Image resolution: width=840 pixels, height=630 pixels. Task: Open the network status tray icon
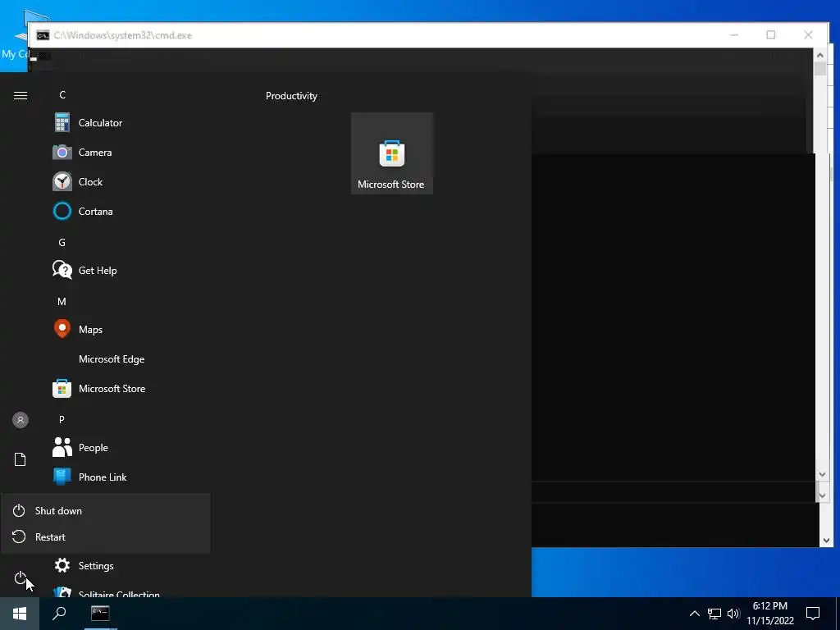coord(714,614)
